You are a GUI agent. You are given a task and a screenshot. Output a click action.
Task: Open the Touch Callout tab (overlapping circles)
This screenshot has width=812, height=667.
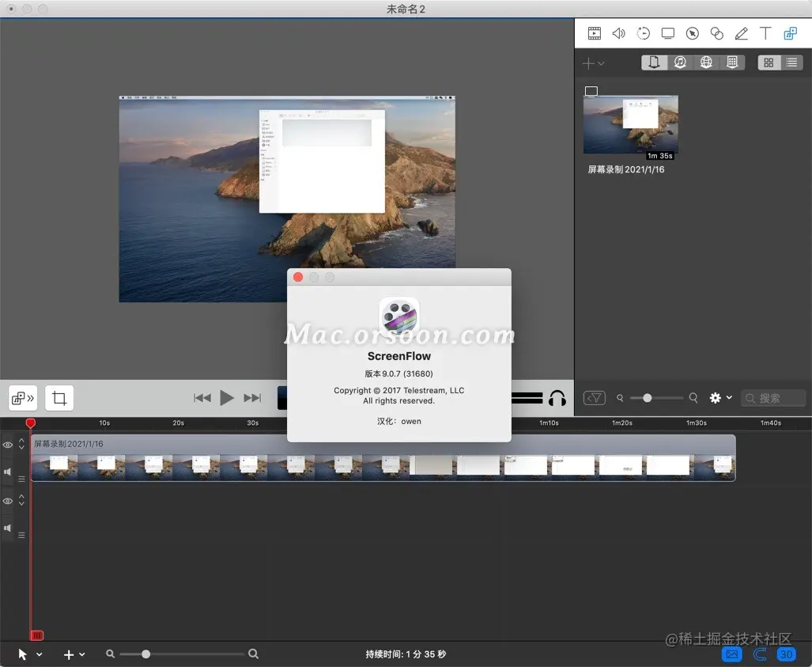[716, 34]
